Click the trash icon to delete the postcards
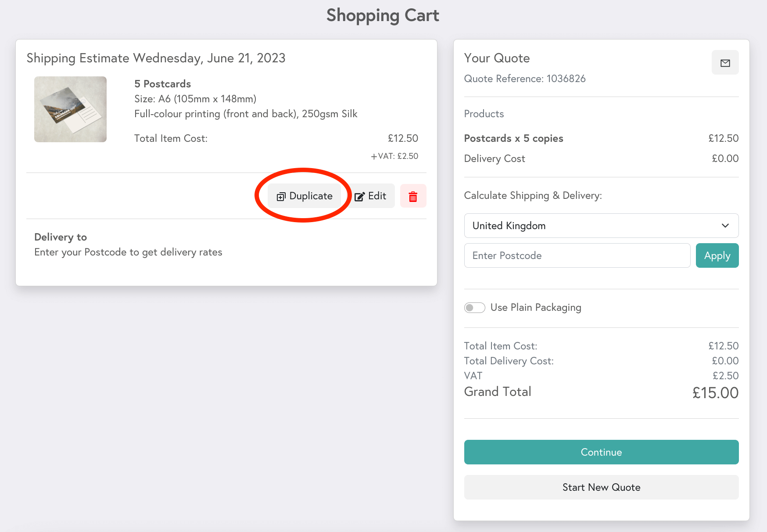 (x=412, y=196)
